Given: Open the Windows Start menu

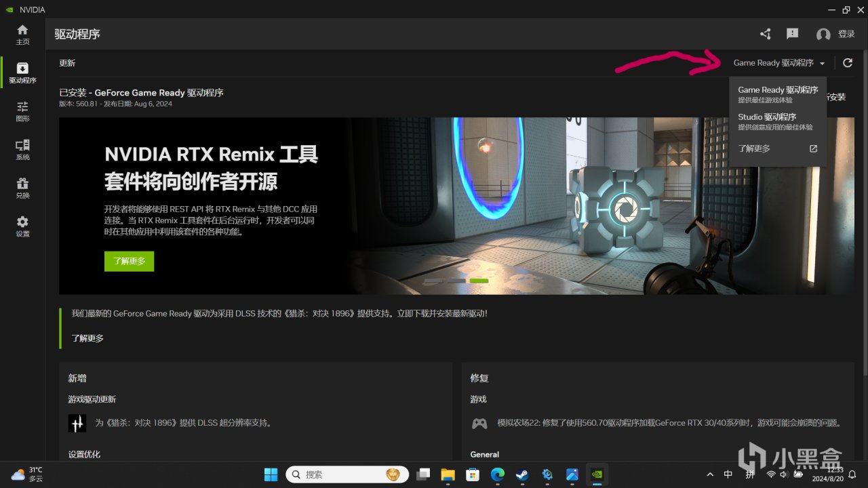Looking at the screenshot, I should tap(271, 474).
